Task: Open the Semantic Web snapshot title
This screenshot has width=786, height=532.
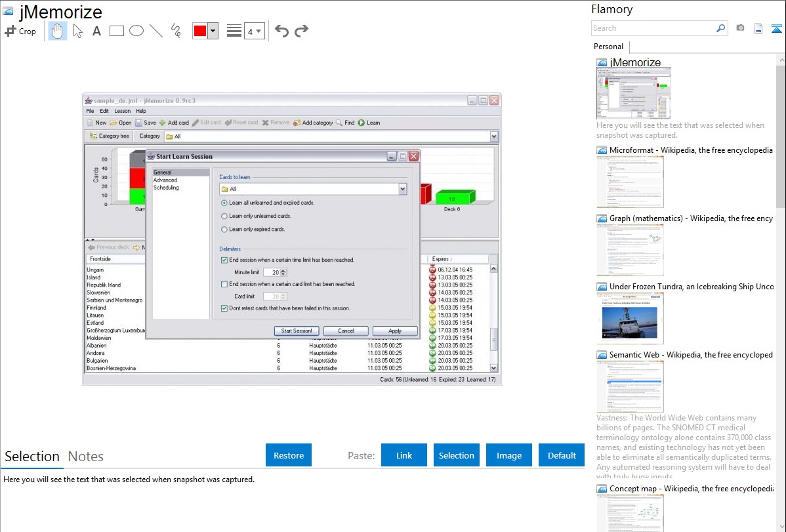Action: pos(691,355)
